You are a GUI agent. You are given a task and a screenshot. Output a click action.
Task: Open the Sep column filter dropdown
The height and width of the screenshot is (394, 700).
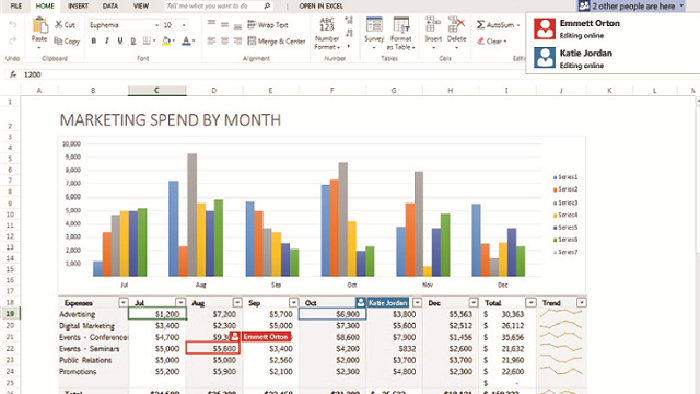pos(293,303)
